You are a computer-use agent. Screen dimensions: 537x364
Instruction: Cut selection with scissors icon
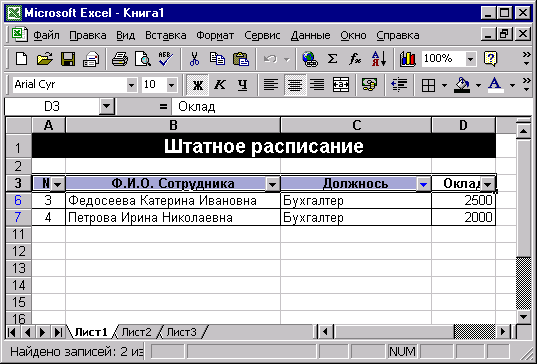tap(194, 59)
